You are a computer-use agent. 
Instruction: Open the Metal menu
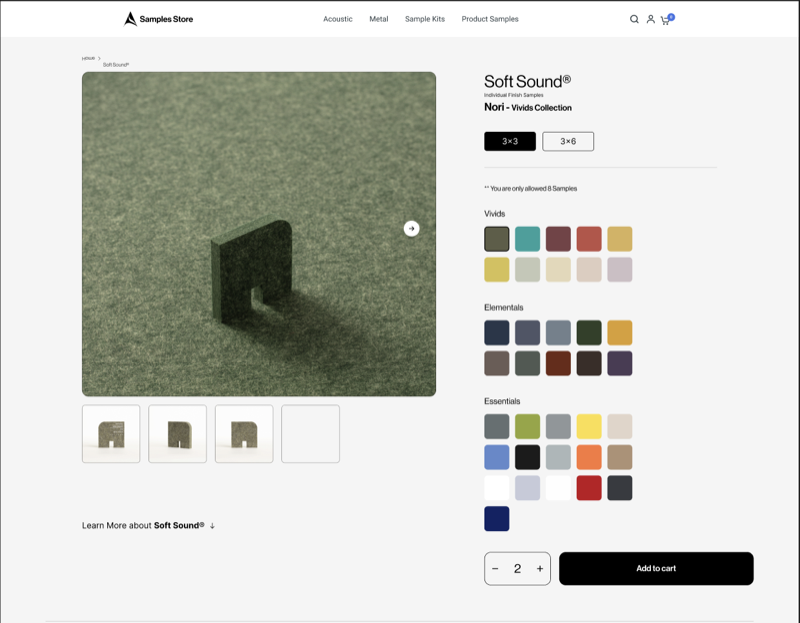point(379,19)
